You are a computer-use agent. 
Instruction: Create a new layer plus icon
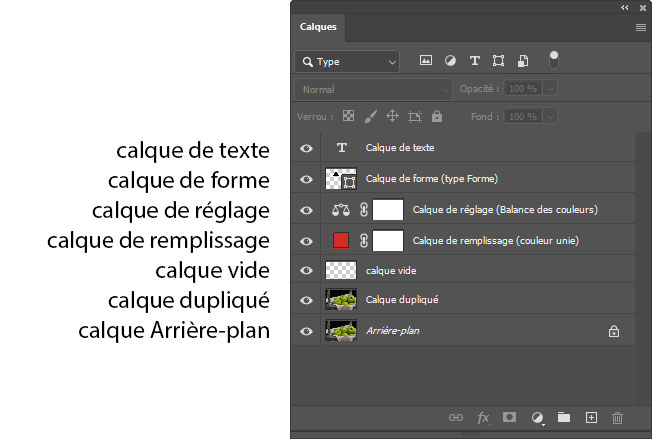tap(591, 417)
